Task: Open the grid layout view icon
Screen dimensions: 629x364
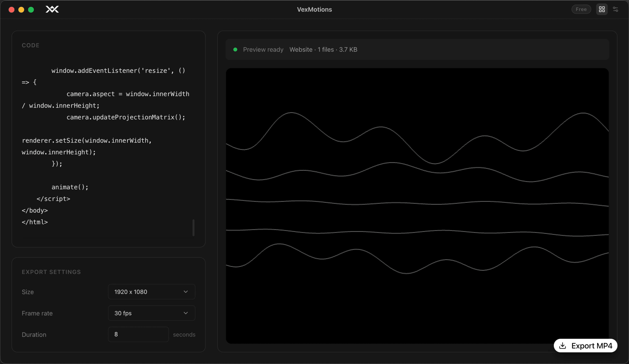Action: 602,9
